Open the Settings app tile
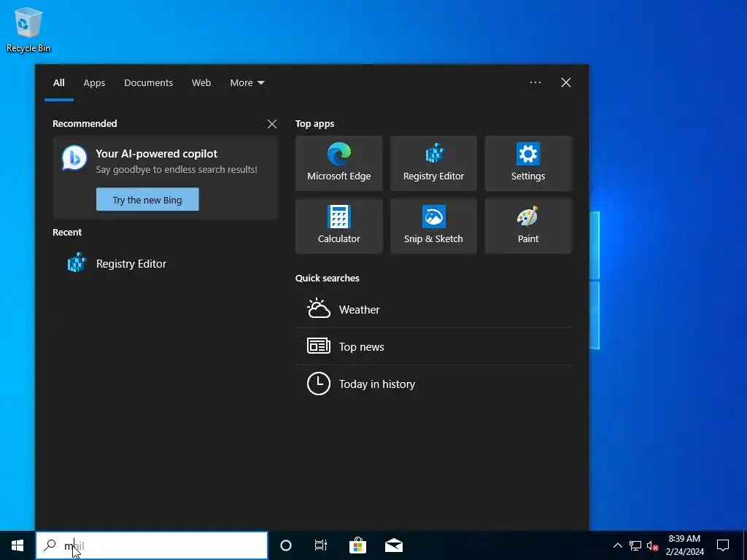This screenshot has height=560, width=747. point(528,163)
